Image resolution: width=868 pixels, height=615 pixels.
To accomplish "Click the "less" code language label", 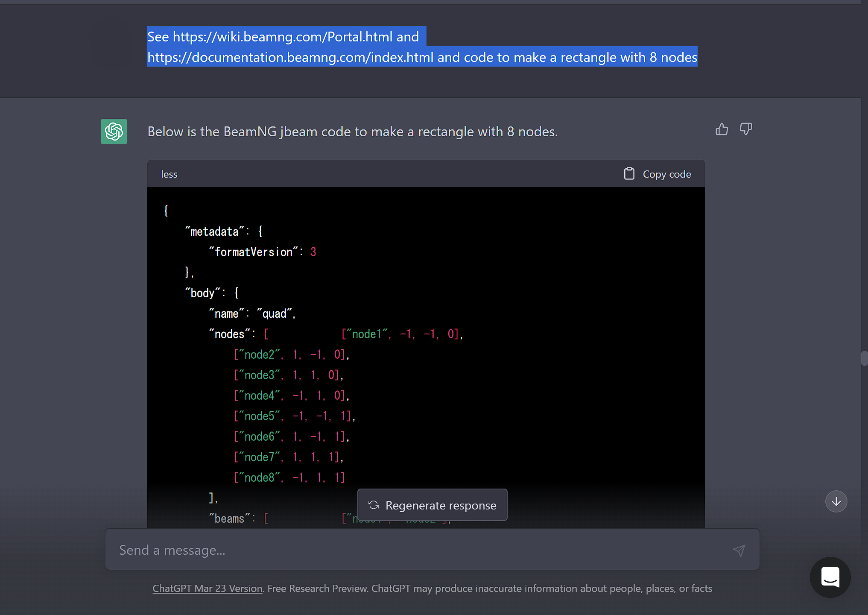I will pos(169,174).
